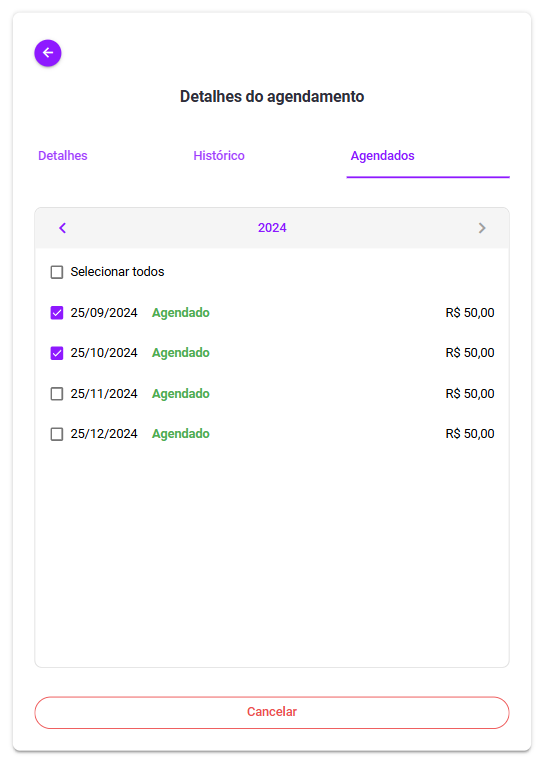Click the purple back arrow button
Image resolution: width=546 pixels, height=764 pixels.
coord(48,53)
